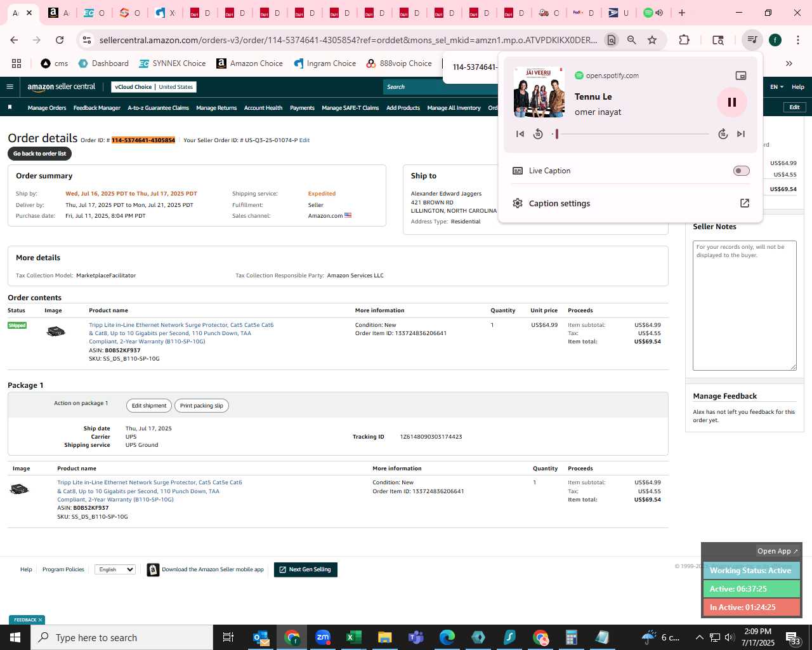Viewport: 812px width, 650px height.
Task: Click Open App in time tracker widget
Action: coord(778,551)
